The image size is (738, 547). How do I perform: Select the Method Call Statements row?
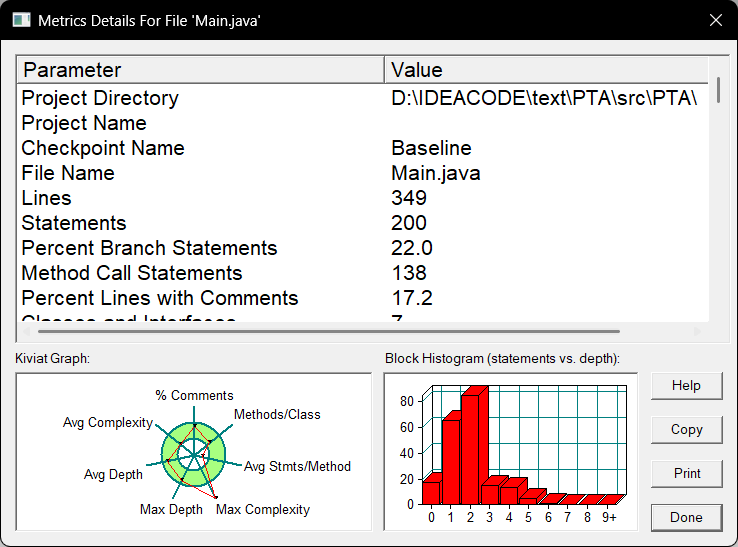[x=362, y=273]
